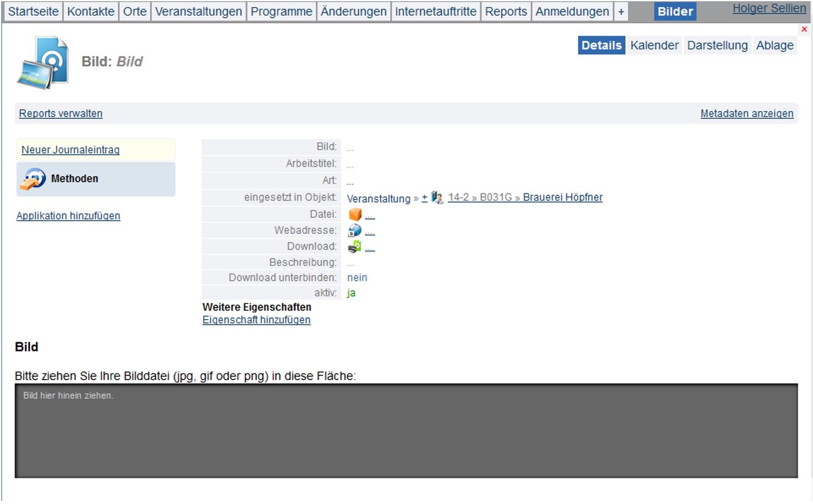Screen dimensions: 813x504
Task: Open Reports verwalten link
Action: click(60, 113)
